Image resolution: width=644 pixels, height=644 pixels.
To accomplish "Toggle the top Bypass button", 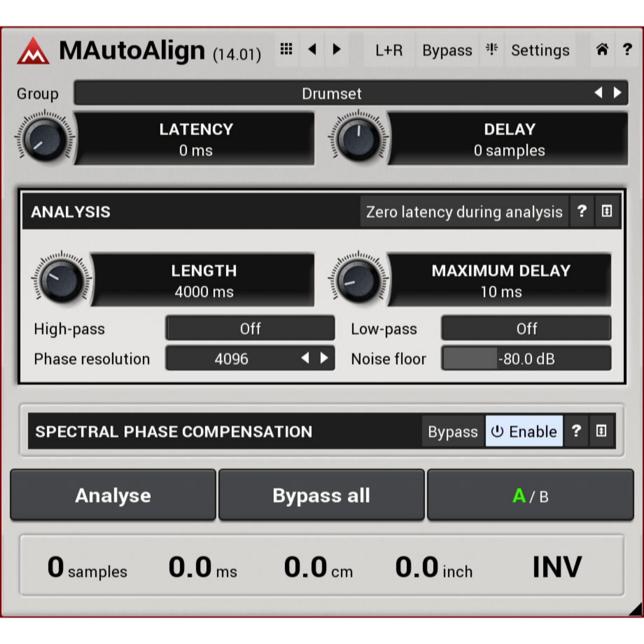I will tap(447, 50).
